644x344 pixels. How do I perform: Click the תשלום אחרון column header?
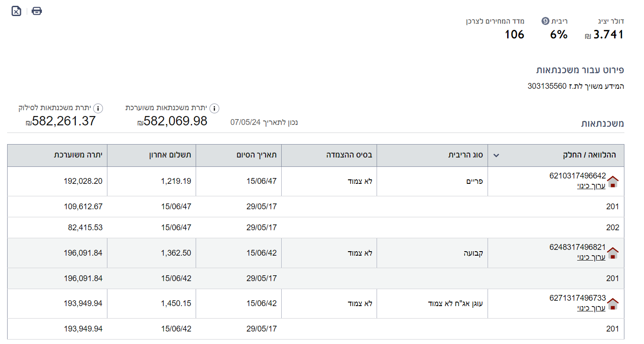point(170,155)
